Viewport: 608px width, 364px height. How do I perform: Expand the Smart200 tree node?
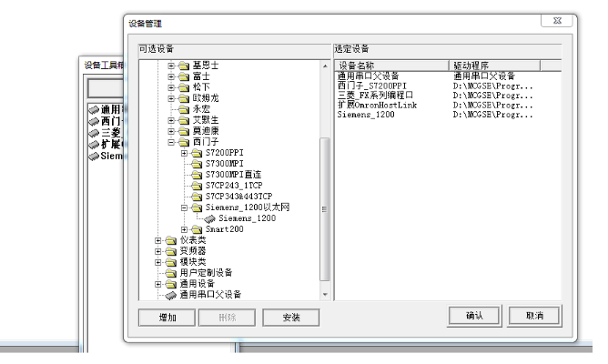(185, 229)
